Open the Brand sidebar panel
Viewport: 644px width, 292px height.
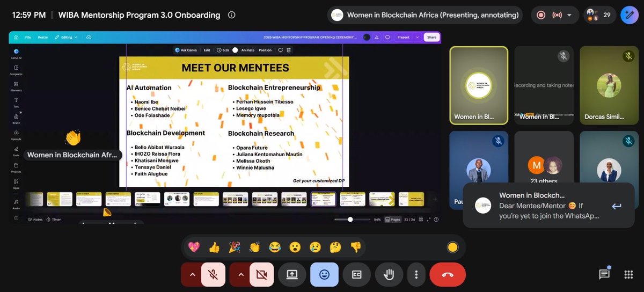tap(16, 119)
